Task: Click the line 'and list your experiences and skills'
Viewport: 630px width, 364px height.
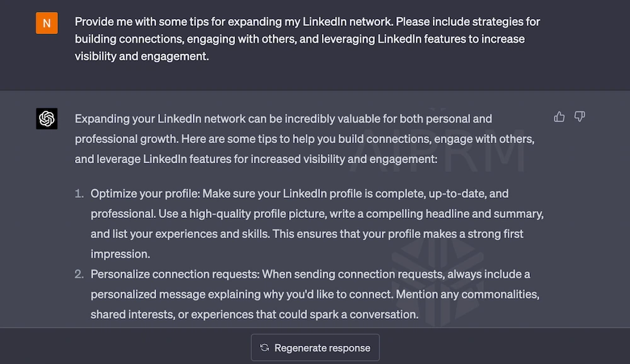Action: point(307,234)
